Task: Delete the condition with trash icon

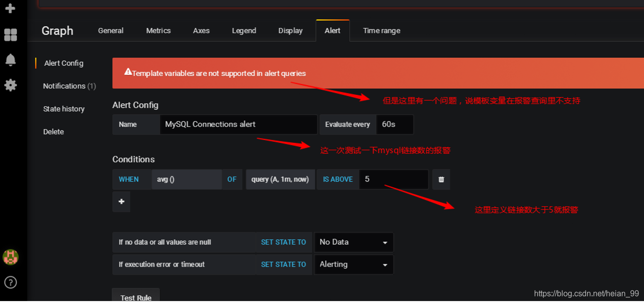Action: click(x=441, y=179)
